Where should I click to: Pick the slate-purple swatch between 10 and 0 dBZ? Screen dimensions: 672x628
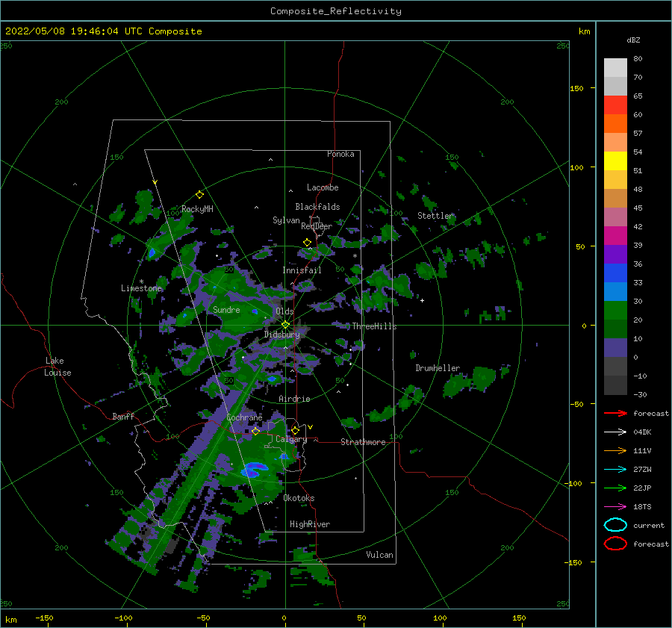615,348
